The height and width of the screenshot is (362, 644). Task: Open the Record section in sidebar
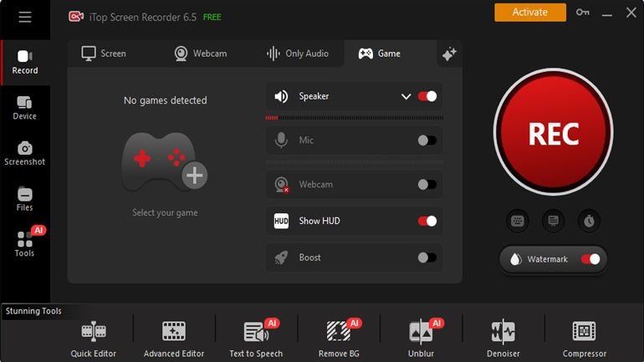click(25, 63)
